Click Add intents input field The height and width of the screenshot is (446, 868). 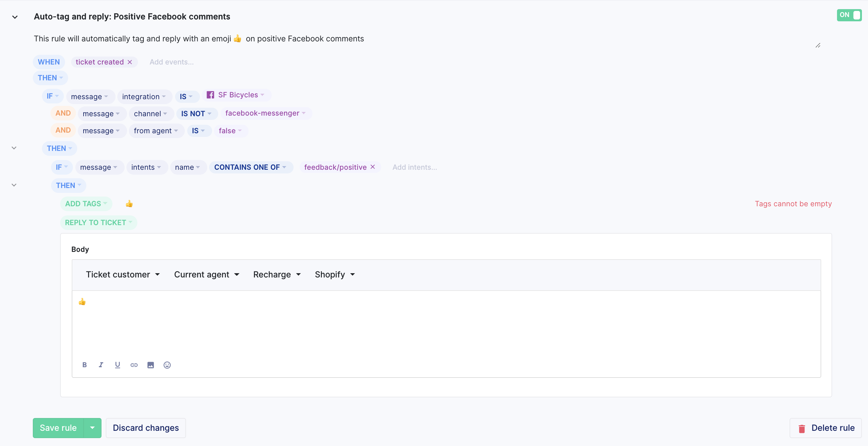click(415, 167)
